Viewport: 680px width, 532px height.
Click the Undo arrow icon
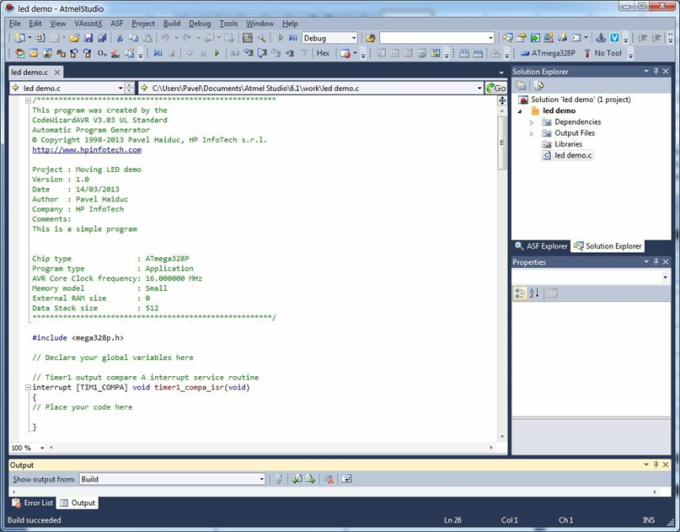(165, 38)
